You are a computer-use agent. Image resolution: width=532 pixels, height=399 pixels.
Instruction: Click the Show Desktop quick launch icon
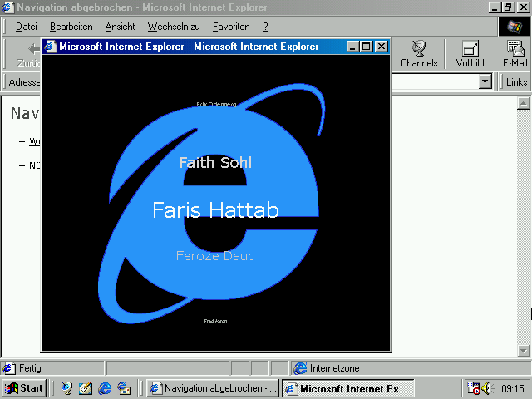pyautogui.click(x=86, y=388)
